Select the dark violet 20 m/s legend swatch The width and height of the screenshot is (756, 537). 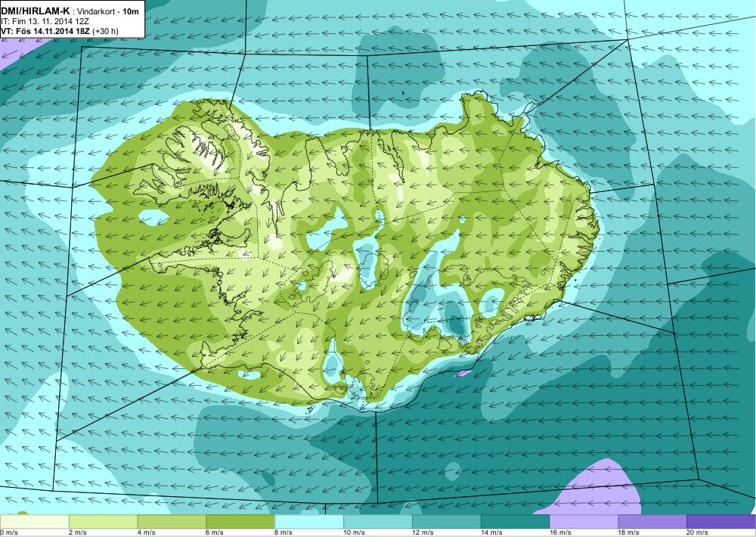click(x=721, y=522)
